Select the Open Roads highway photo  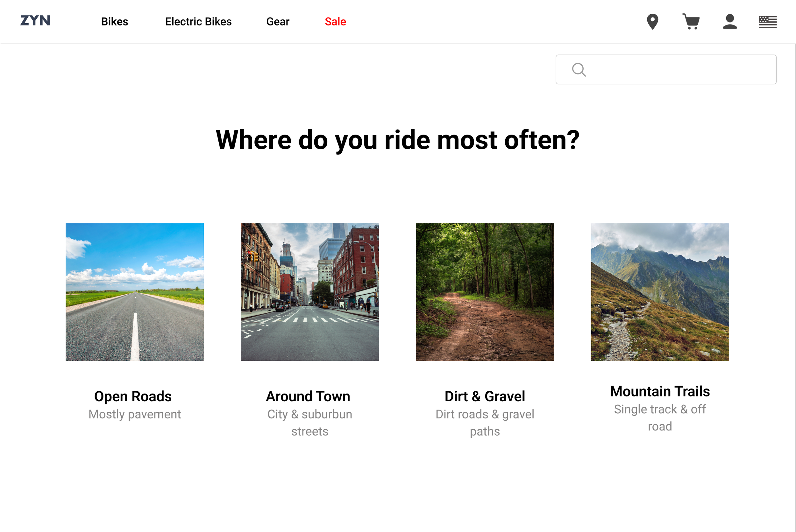coord(134,292)
